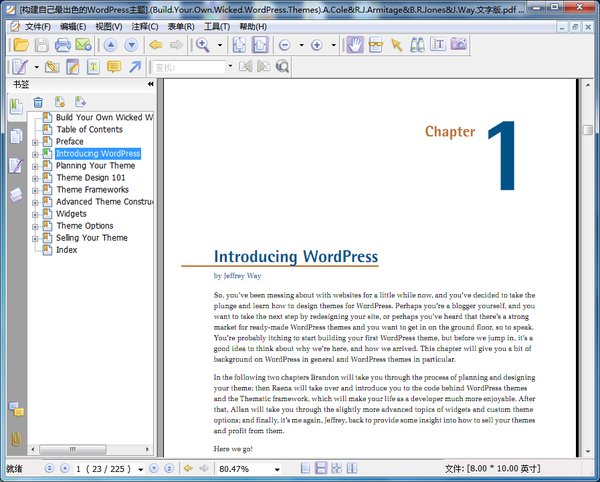
Task: Open the 视图(V) menu
Action: click(109, 26)
